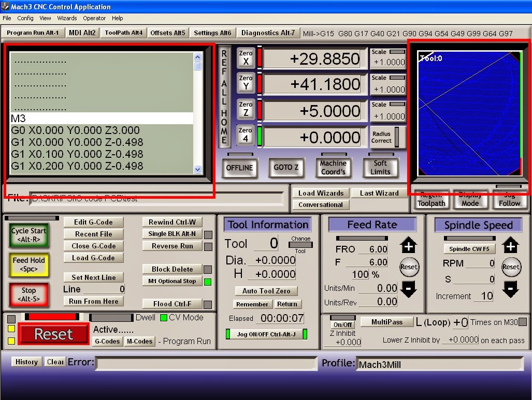Decrease feed rate override with minus arrow

[409, 289]
